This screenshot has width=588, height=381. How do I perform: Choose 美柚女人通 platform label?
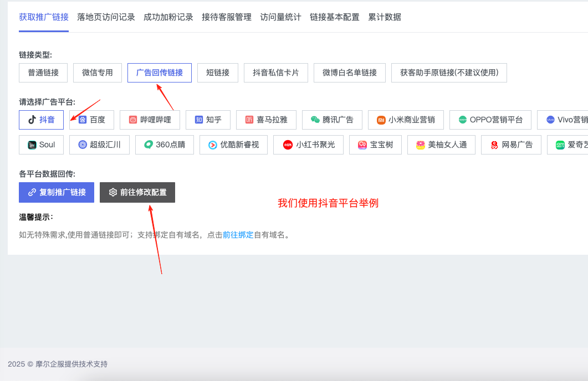447,145
